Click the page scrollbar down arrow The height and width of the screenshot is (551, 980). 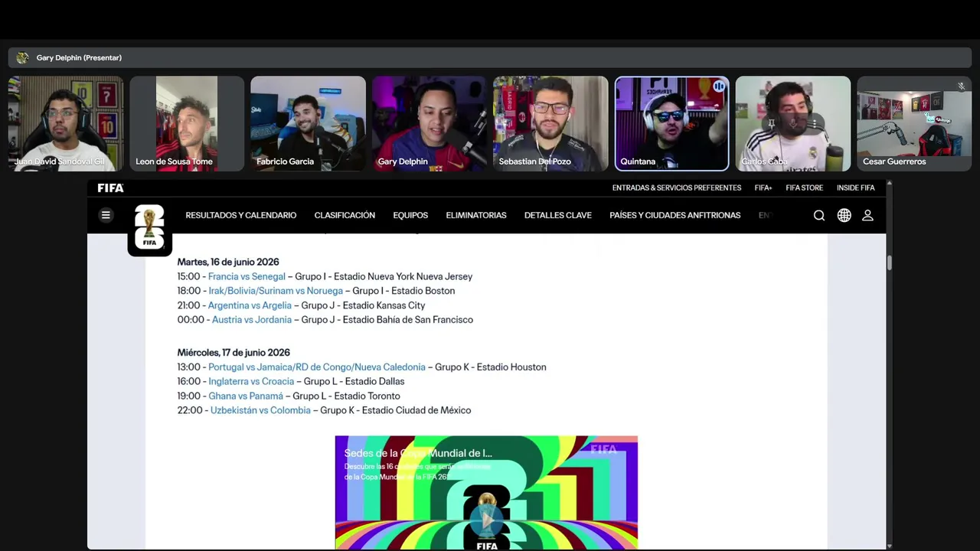pyautogui.click(x=889, y=546)
